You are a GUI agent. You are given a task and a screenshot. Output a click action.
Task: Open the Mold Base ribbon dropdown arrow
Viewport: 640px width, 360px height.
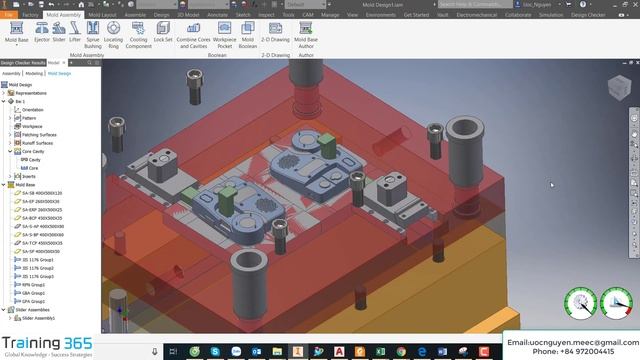tap(17, 45)
